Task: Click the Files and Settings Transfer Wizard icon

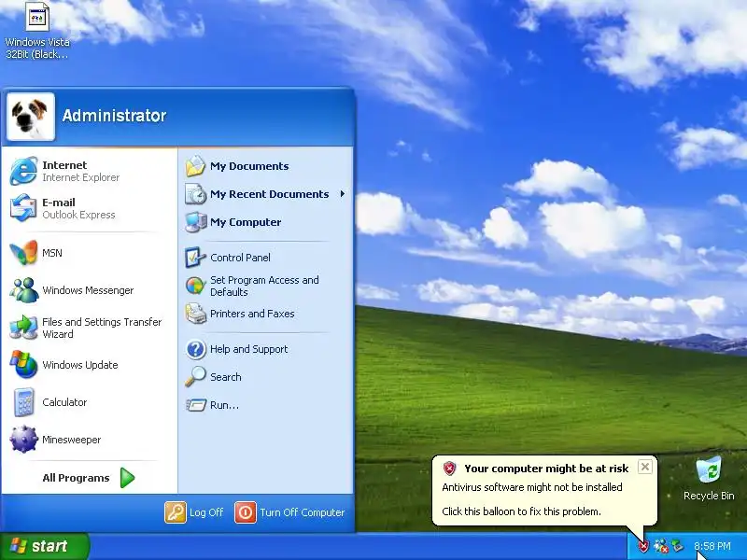Action: point(23,328)
